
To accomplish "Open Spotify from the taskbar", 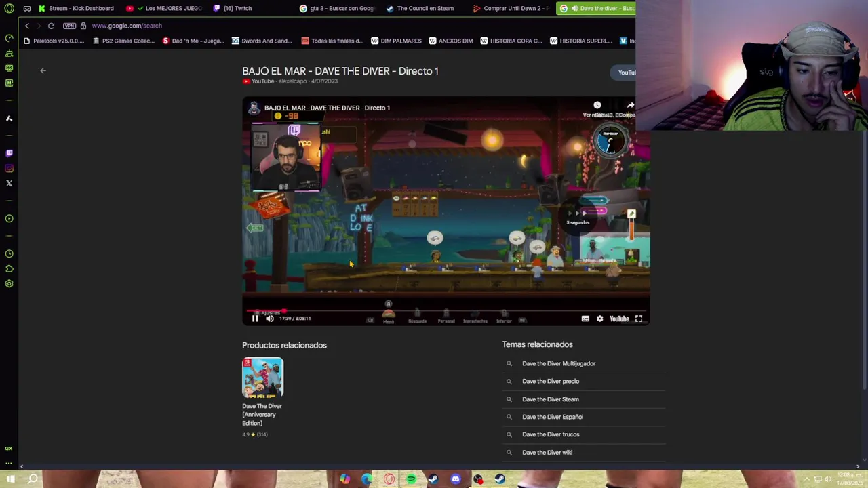I will (x=411, y=479).
